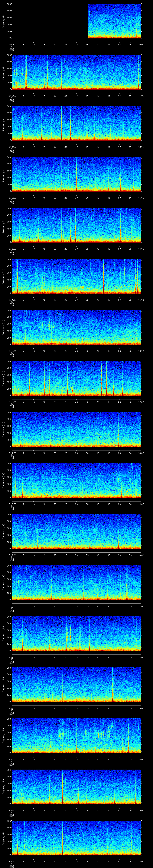Click the spectrogram for minute 2:20:00
Image resolution: width=153 pixels, height=868 pixels.
(76, 583)
